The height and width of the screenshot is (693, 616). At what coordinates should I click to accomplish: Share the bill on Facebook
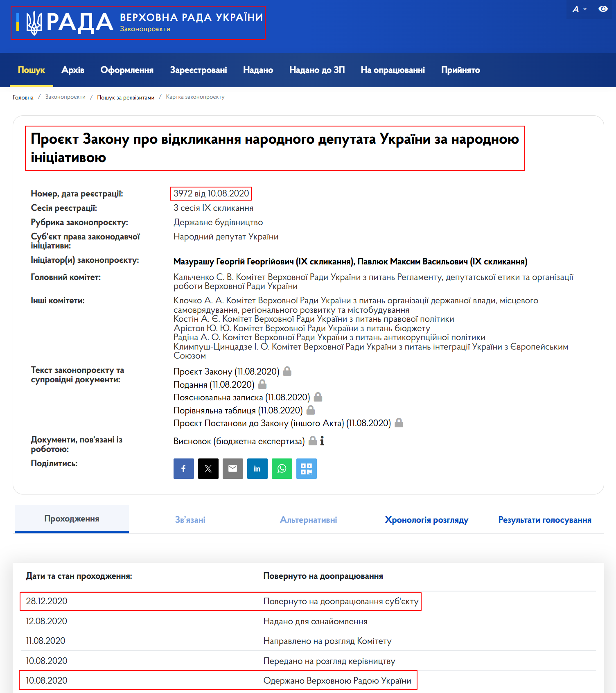(x=184, y=469)
